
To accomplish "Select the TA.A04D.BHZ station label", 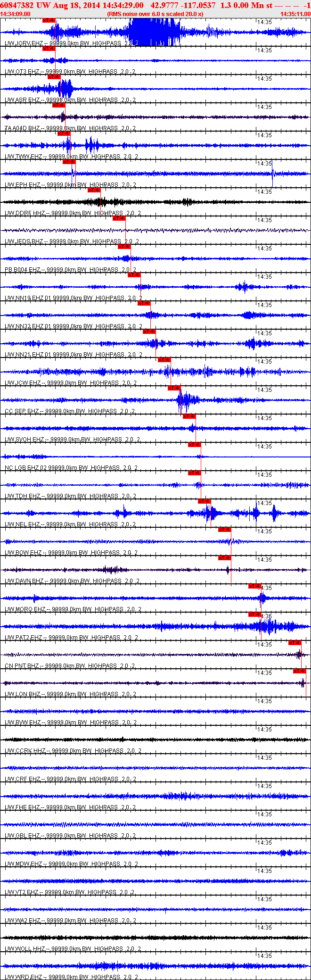I will pos(70,128).
